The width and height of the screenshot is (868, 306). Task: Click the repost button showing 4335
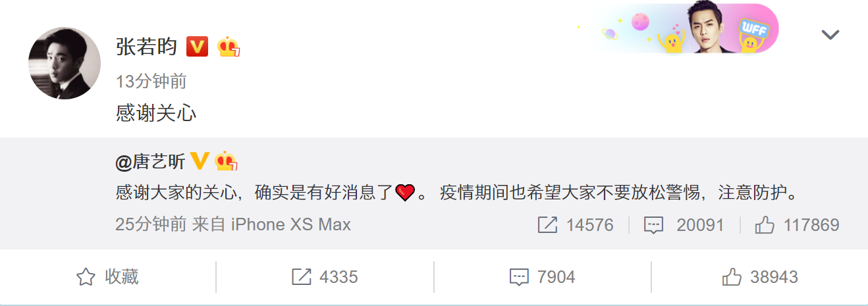325,277
